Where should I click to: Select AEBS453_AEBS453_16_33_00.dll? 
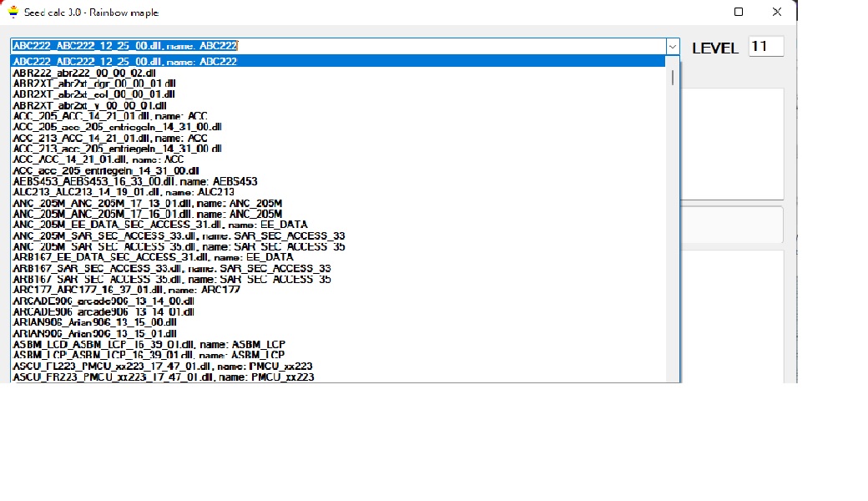pos(338,181)
